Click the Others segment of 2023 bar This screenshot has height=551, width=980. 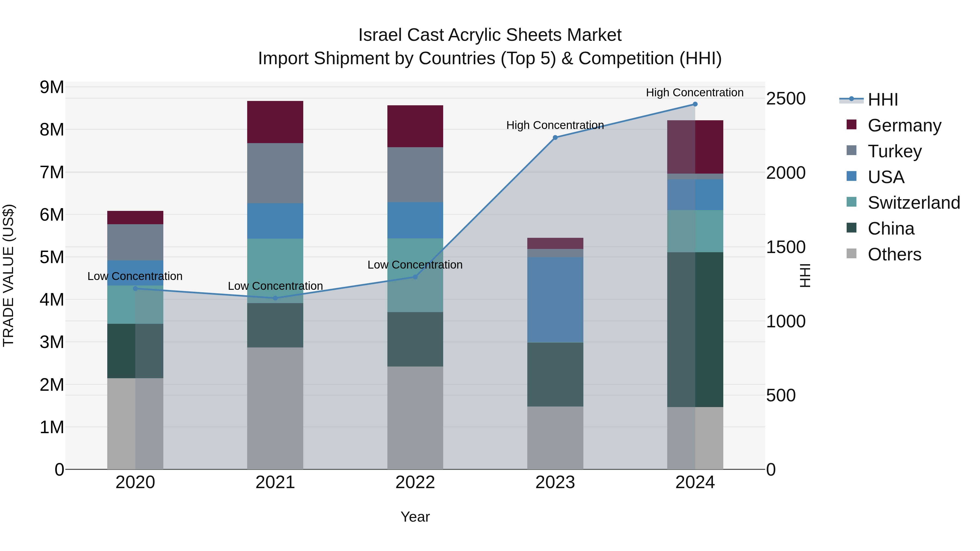555,438
